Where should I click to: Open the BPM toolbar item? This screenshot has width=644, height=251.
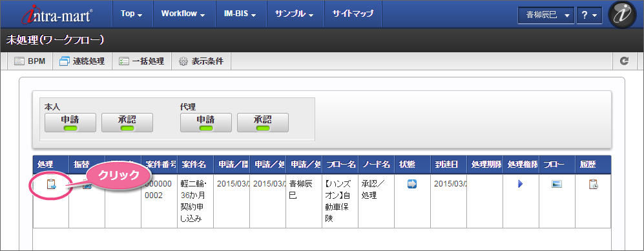pos(30,61)
